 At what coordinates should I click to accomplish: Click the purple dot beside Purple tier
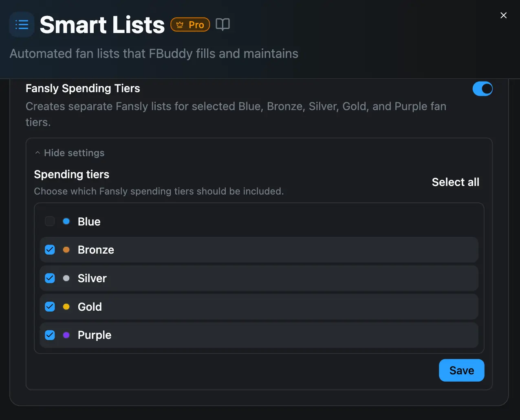pos(66,335)
